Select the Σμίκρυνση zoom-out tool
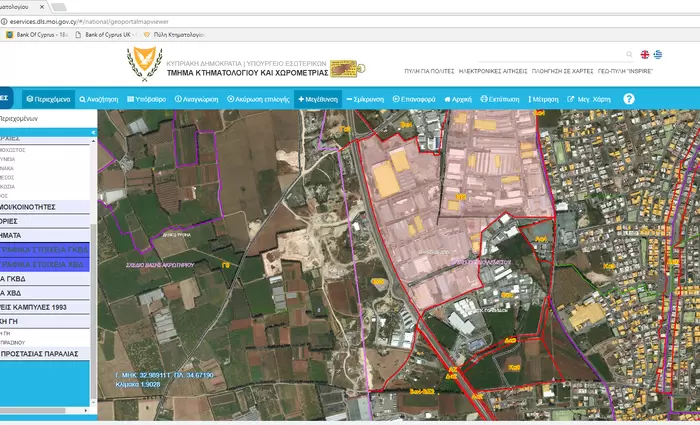The image size is (700, 425). 368,100
